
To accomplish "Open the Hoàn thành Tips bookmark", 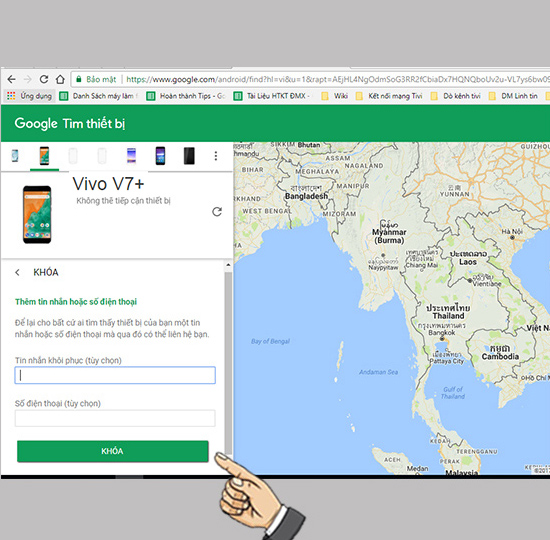I will click(x=186, y=96).
